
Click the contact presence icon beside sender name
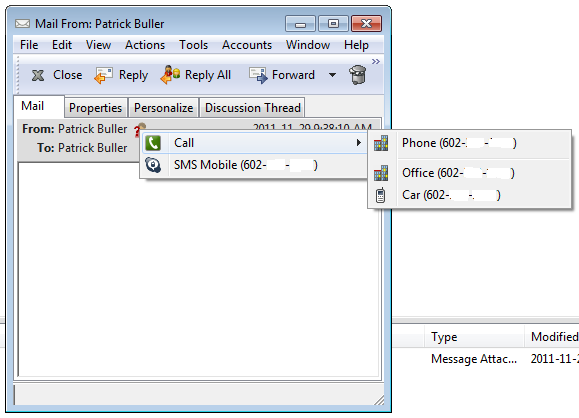[x=140, y=129]
